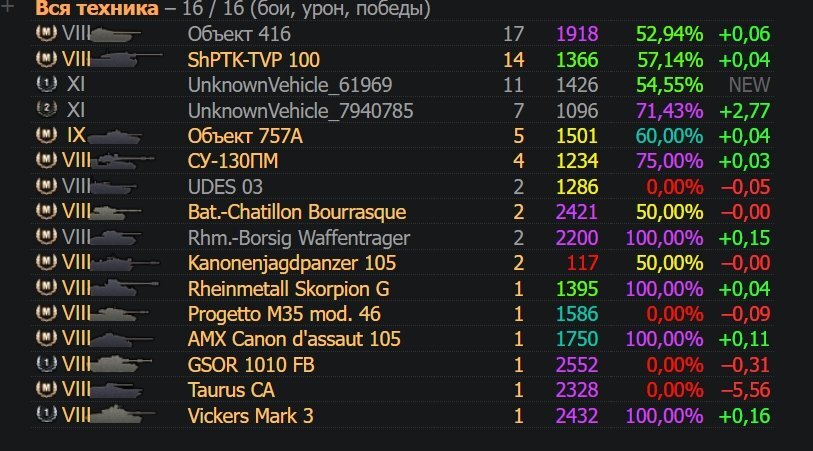Click the mastery badge of Объект 757А
Image resolution: width=813 pixels, height=451 pixels.
coord(46,134)
